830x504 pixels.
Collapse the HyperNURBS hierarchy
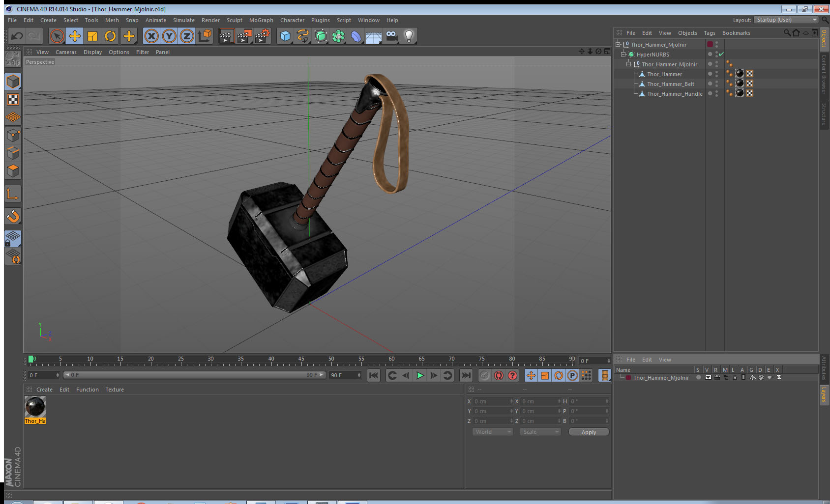623,54
